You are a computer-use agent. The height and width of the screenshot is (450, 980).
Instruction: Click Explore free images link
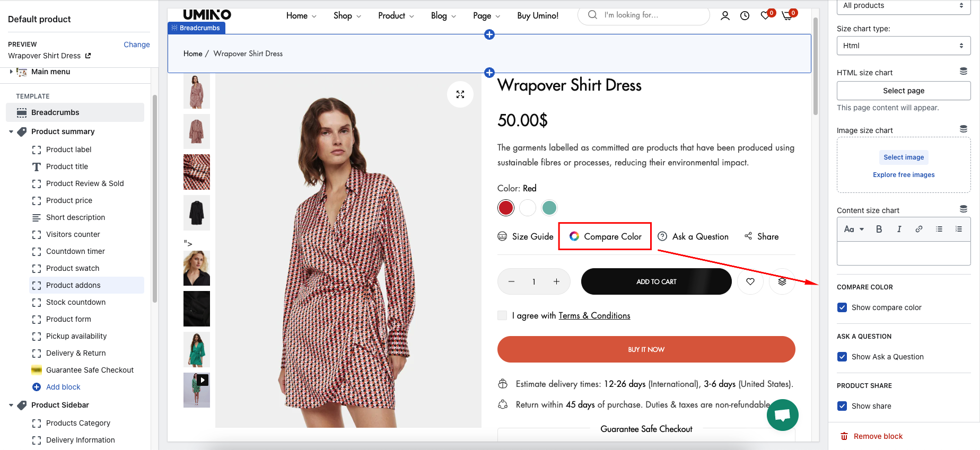pyautogui.click(x=904, y=175)
